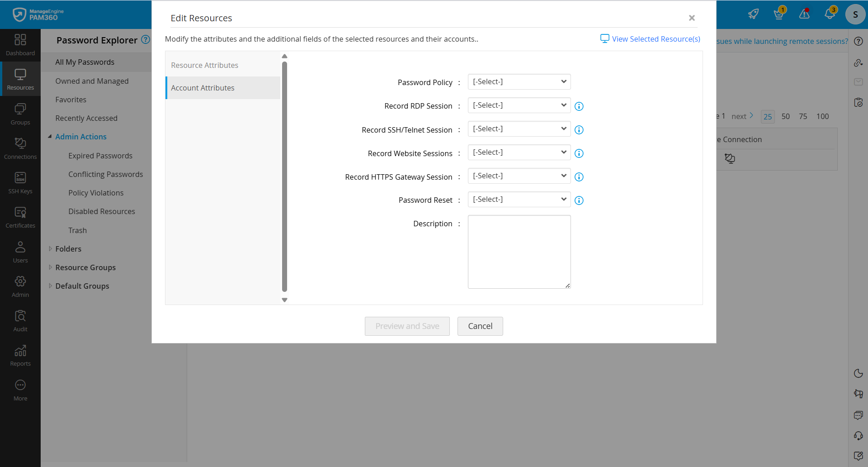Collapse the Admin Actions tree
This screenshot has width=868, height=467.
click(50, 137)
